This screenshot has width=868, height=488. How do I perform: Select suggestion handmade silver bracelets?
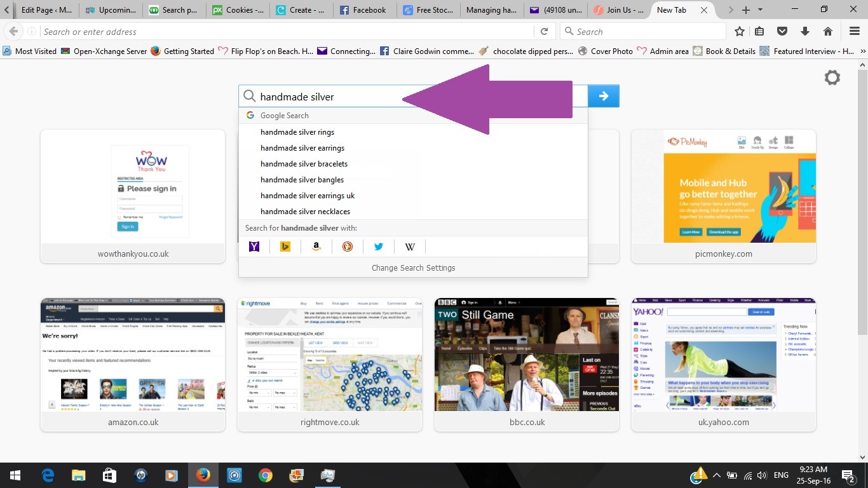click(413, 164)
